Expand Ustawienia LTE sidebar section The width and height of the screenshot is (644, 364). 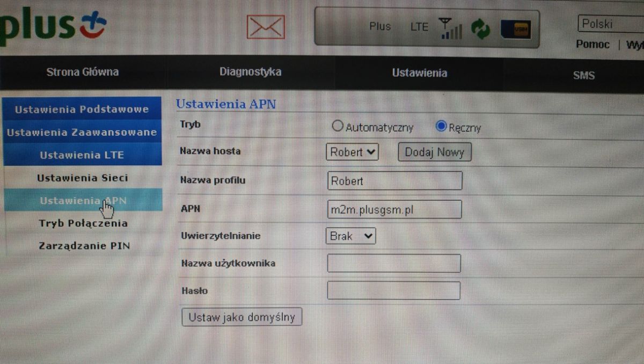point(82,155)
